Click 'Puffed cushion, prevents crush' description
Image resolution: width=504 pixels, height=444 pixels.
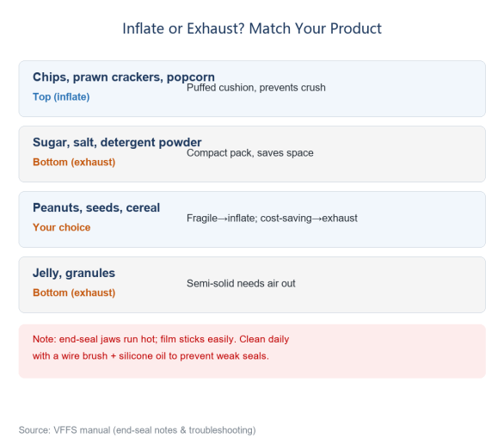[255, 88]
